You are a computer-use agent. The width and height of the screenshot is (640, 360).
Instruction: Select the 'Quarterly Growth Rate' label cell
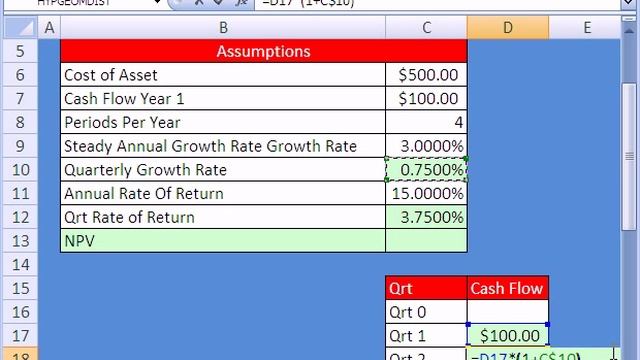[x=223, y=169]
